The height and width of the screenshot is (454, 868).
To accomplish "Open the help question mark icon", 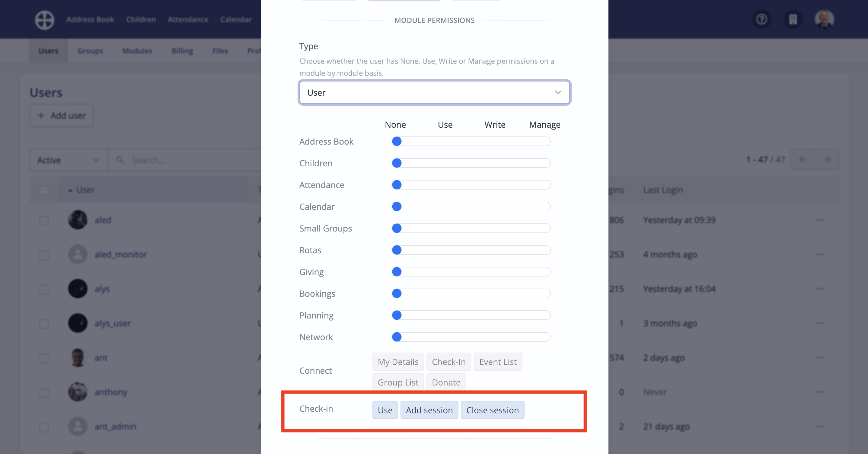I will coord(761,20).
